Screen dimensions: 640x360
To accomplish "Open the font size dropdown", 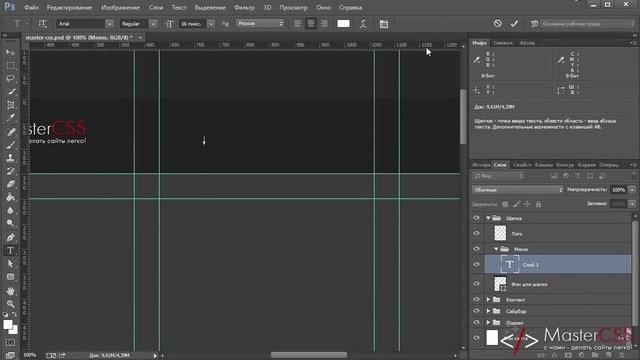I will 211,24.
